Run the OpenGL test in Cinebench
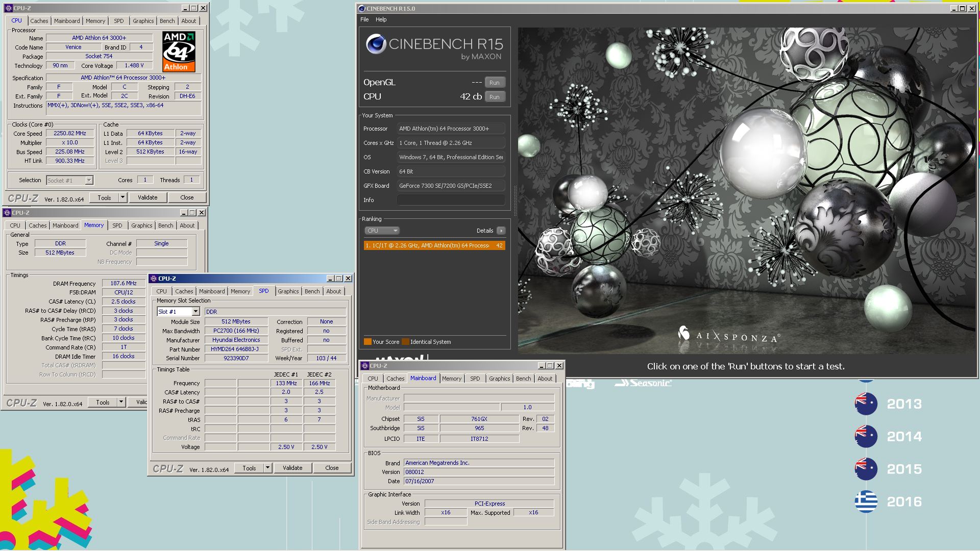980x551 pixels. 495,83
